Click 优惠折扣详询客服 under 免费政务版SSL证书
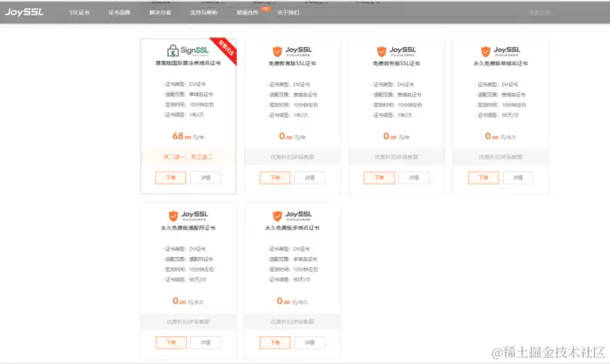The height and width of the screenshot is (364, 610). [396, 157]
